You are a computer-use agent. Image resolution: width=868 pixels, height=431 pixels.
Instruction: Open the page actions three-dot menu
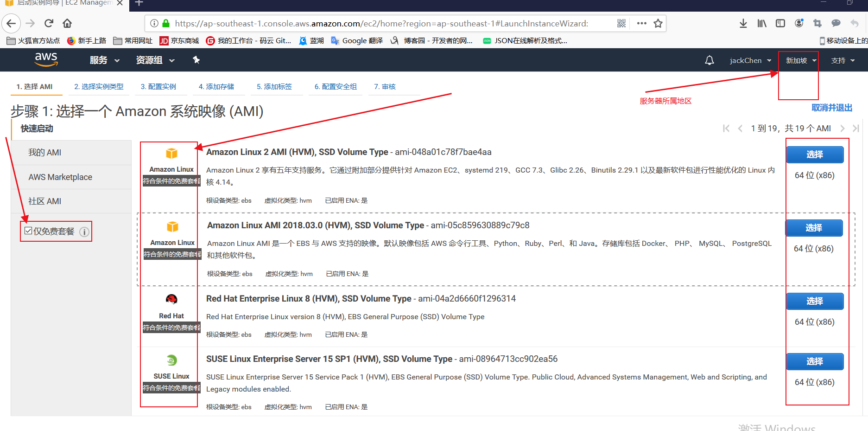pyautogui.click(x=641, y=23)
